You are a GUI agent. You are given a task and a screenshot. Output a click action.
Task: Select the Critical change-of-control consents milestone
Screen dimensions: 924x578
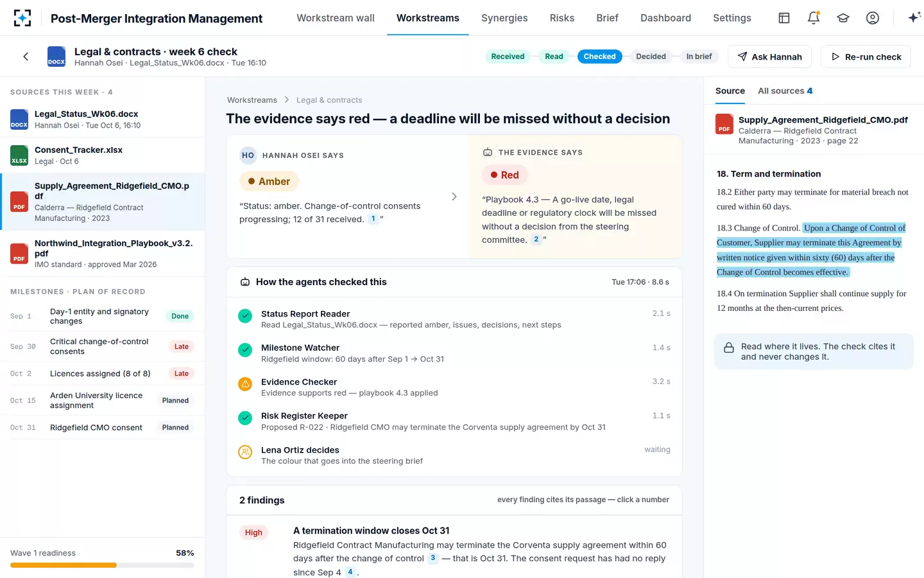(103, 347)
